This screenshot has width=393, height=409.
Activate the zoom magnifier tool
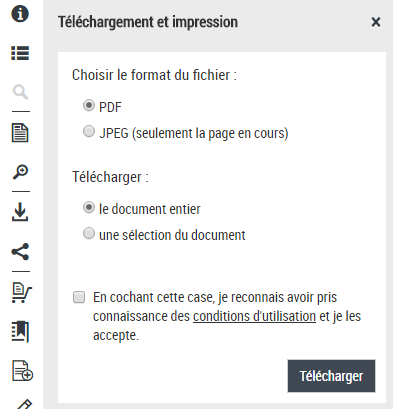point(20,172)
